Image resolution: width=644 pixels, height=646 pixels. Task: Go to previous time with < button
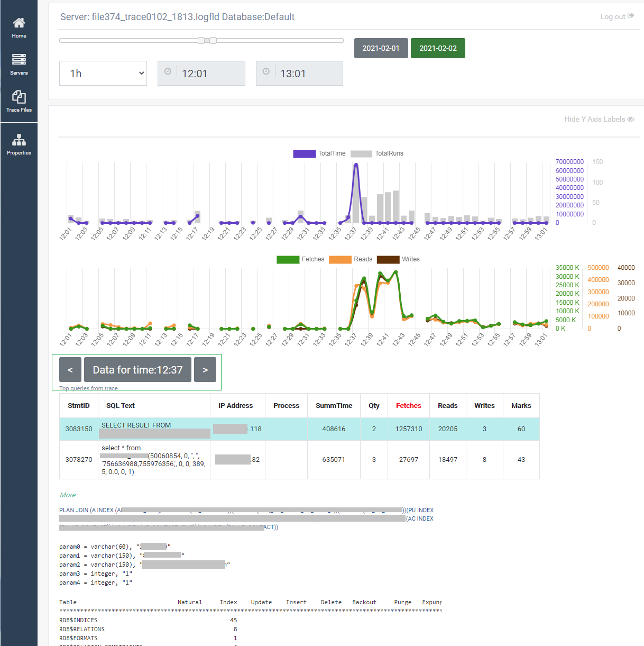pyautogui.click(x=70, y=370)
